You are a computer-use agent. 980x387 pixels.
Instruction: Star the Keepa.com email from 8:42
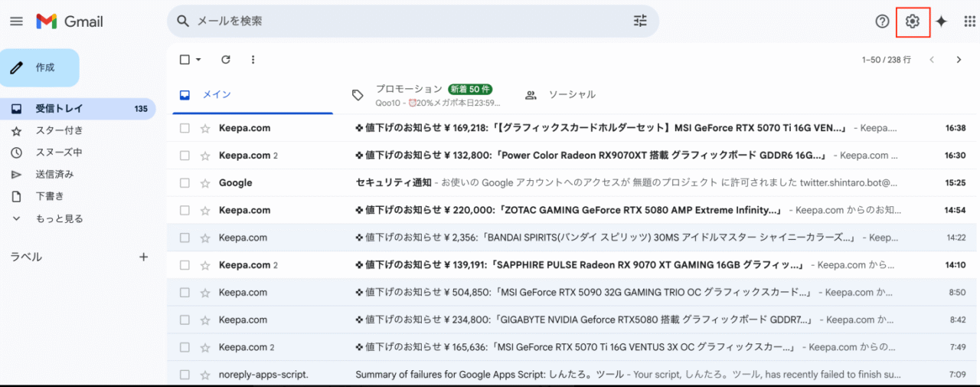[x=204, y=320]
